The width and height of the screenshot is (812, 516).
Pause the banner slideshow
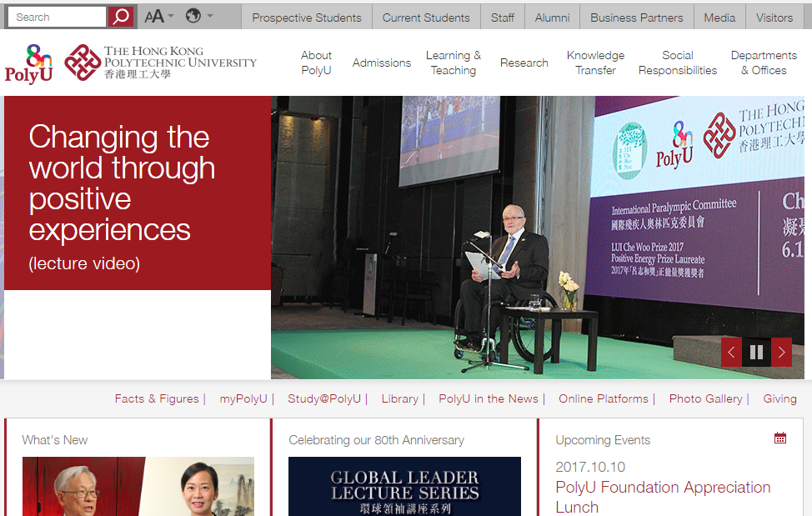tap(757, 353)
